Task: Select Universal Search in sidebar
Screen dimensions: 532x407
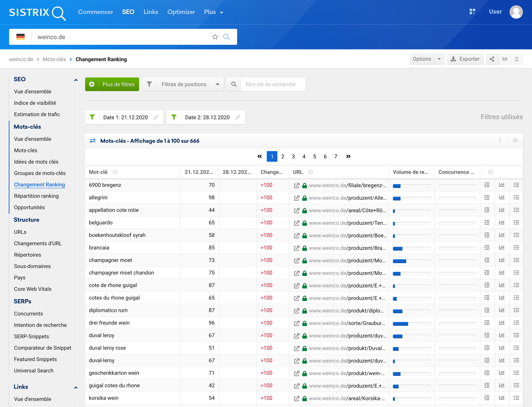Action: pos(34,371)
